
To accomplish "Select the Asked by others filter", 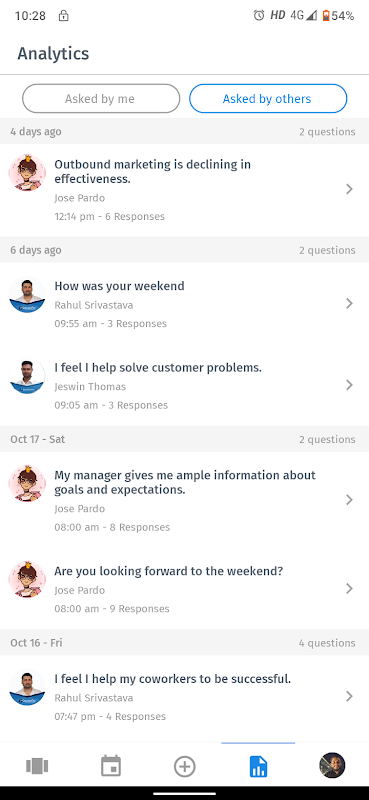I will (268, 98).
